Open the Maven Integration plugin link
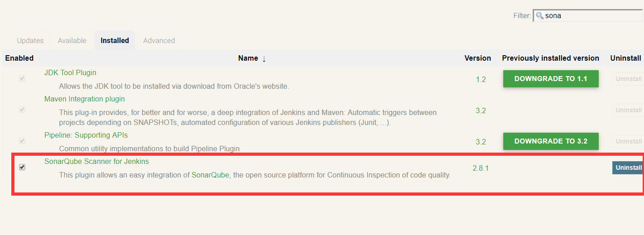 [85, 99]
